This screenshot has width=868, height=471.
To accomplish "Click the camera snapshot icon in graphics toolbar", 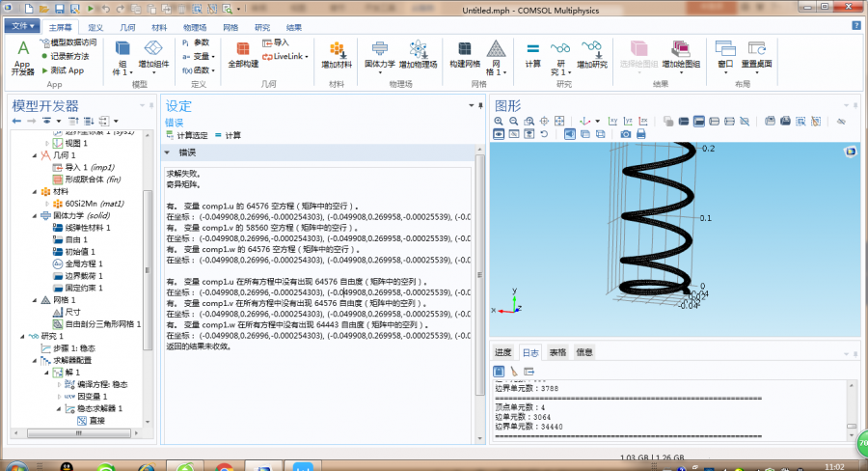I will pos(626,134).
